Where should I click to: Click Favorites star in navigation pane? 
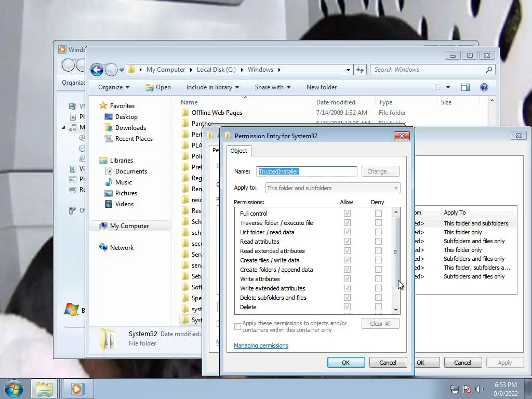click(x=103, y=105)
